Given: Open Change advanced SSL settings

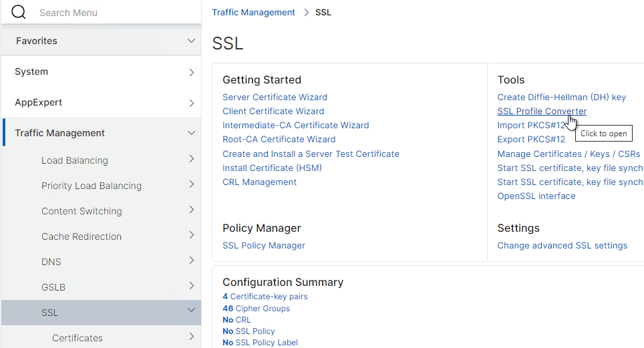Looking at the screenshot, I should [x=562, y=246].
